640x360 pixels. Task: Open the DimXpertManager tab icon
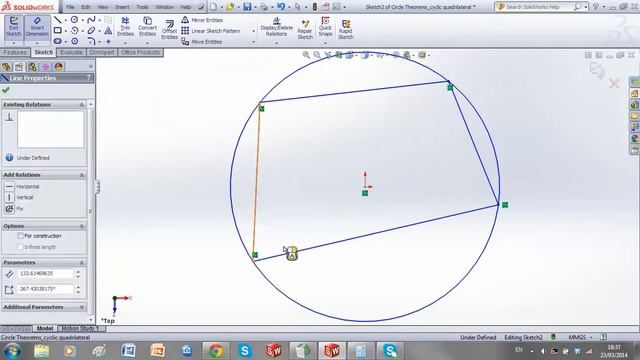pyautogui.click(x=45, y=67)
